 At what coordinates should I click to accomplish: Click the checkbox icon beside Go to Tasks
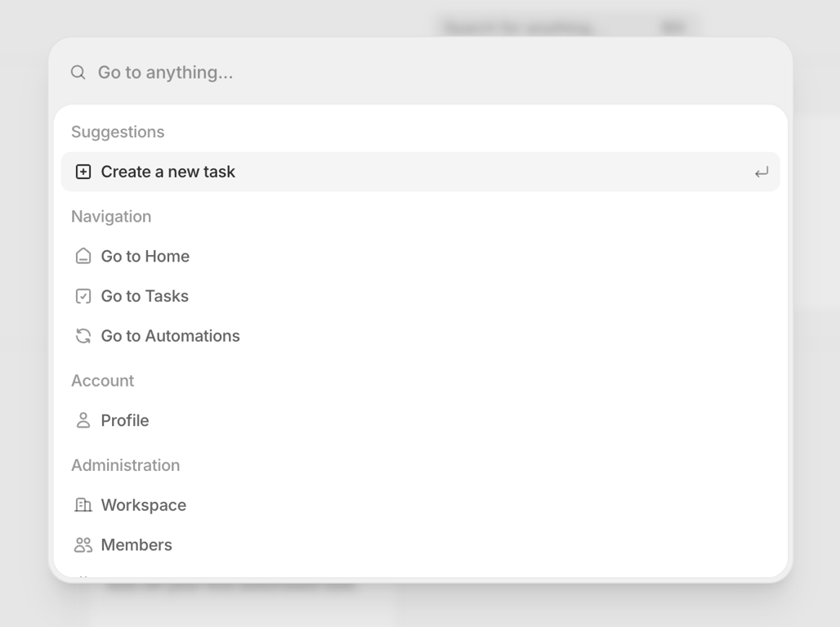pos(83,296)
